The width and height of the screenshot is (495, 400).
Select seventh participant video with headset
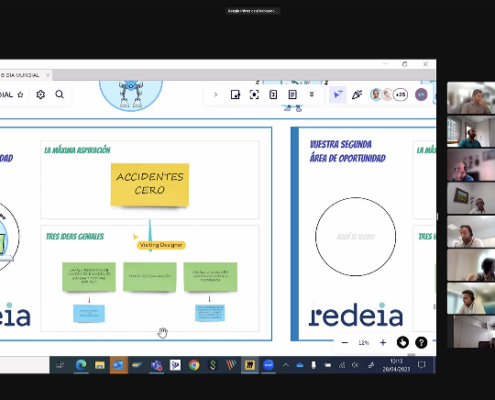(x=471, y=299)
